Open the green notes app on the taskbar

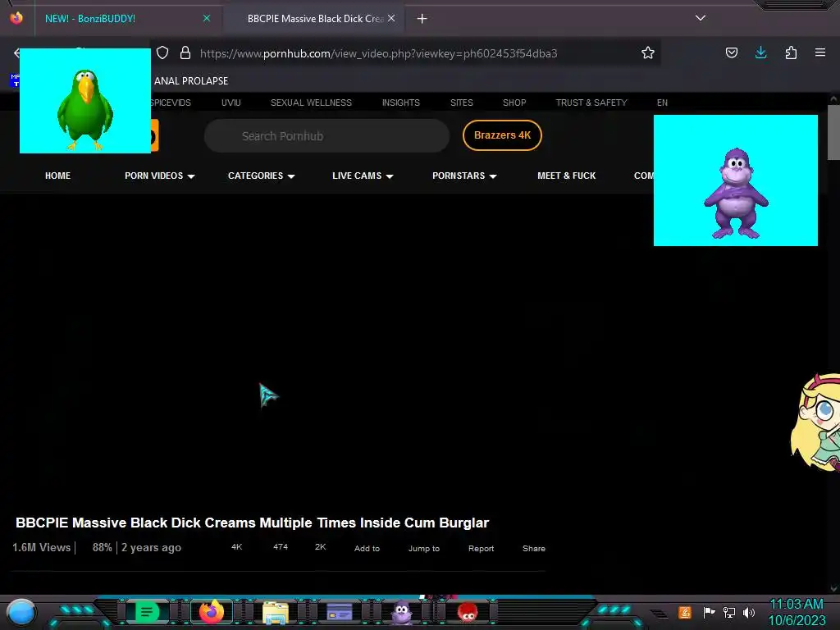(x=147, y=612)
